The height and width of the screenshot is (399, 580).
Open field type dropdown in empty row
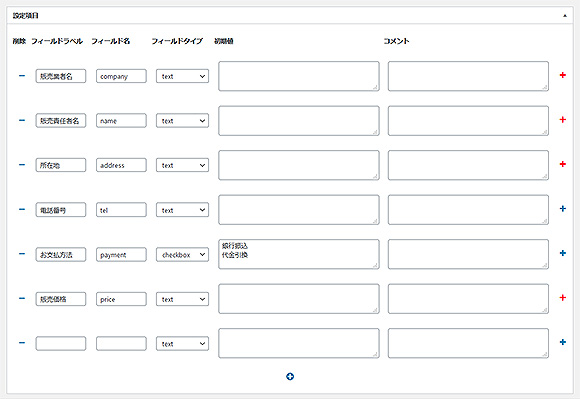tap(182, 344)
